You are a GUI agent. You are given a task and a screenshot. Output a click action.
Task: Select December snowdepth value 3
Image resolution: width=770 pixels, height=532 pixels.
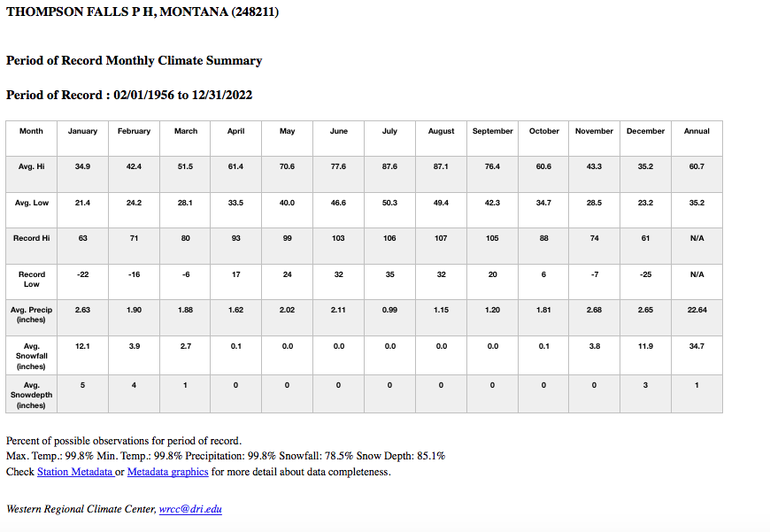pos(646,385)
